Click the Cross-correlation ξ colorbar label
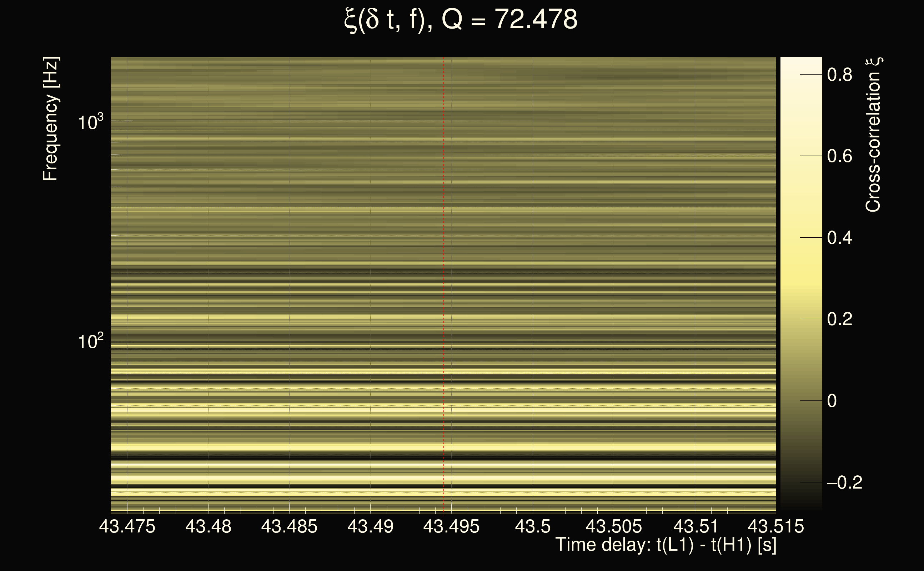 point(873,135)
